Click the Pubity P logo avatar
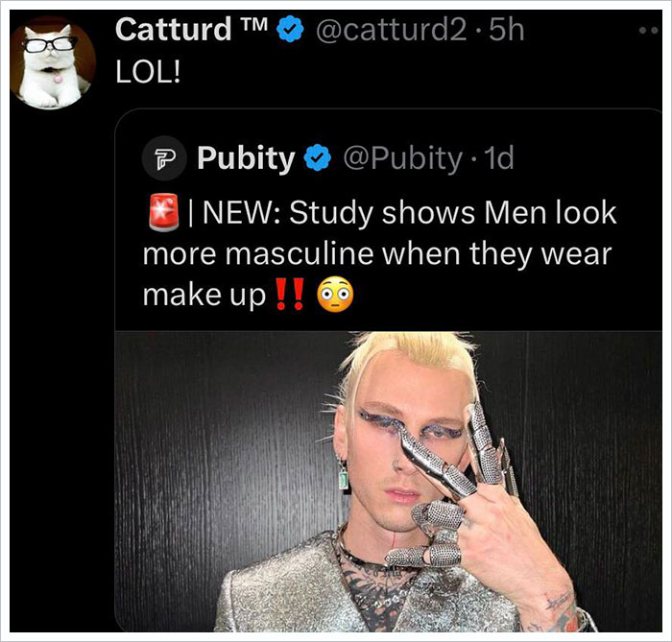Screen dimensions: 672x642 pyautogui.click(x=164, y=158)
